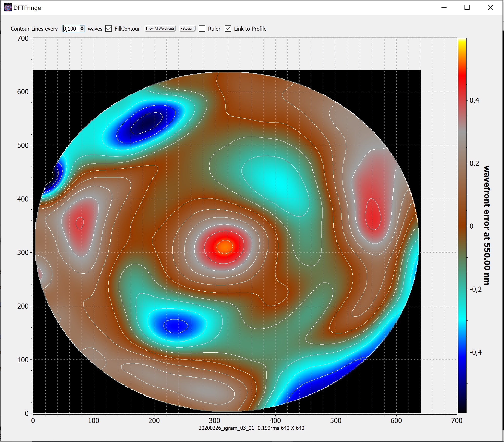
Task: Enable the Ruler checkbox
Action: click(x=202, y=29)
